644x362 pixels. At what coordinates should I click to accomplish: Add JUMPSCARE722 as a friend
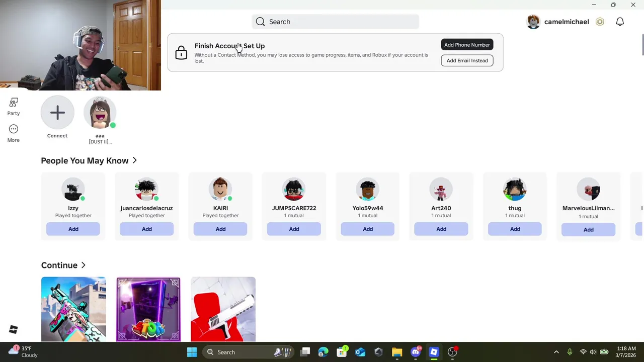pos(294,229)
